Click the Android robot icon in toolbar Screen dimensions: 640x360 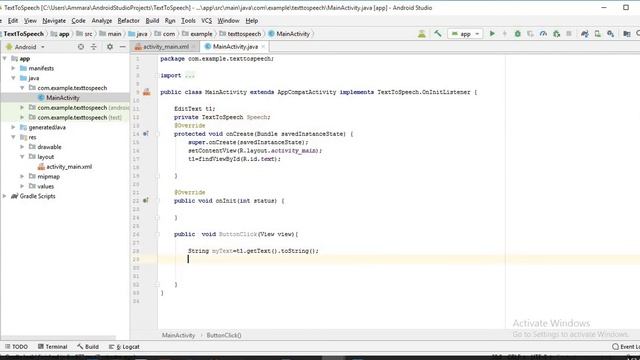click(422, 34)
